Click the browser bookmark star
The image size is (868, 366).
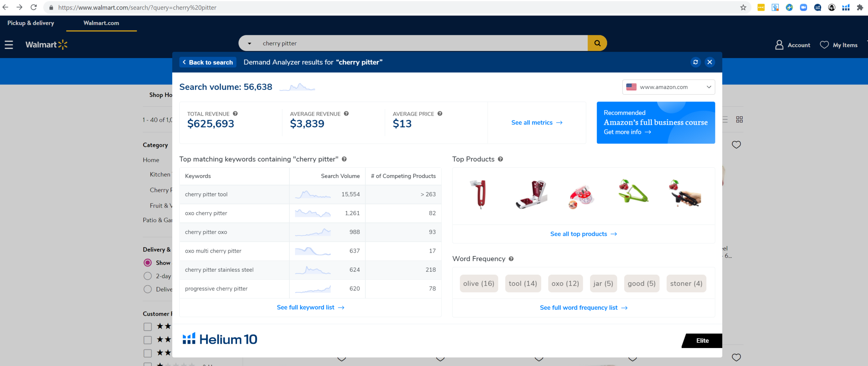pos(743,7)
